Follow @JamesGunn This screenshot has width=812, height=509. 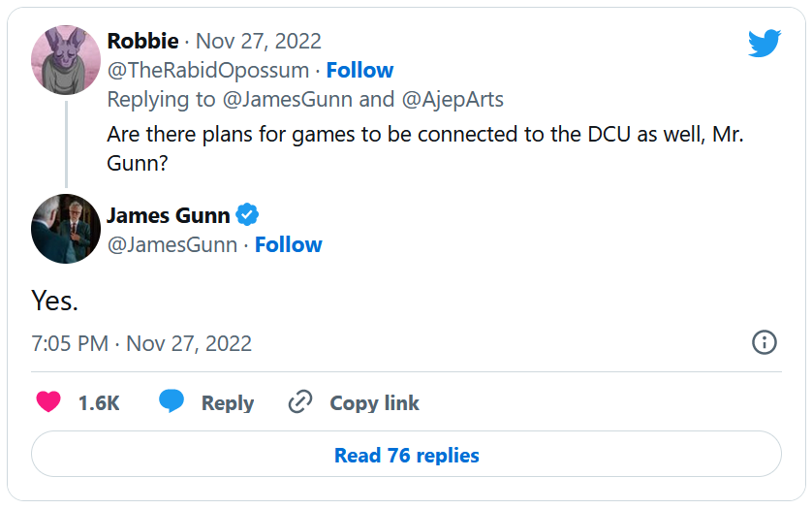point(288,244)
